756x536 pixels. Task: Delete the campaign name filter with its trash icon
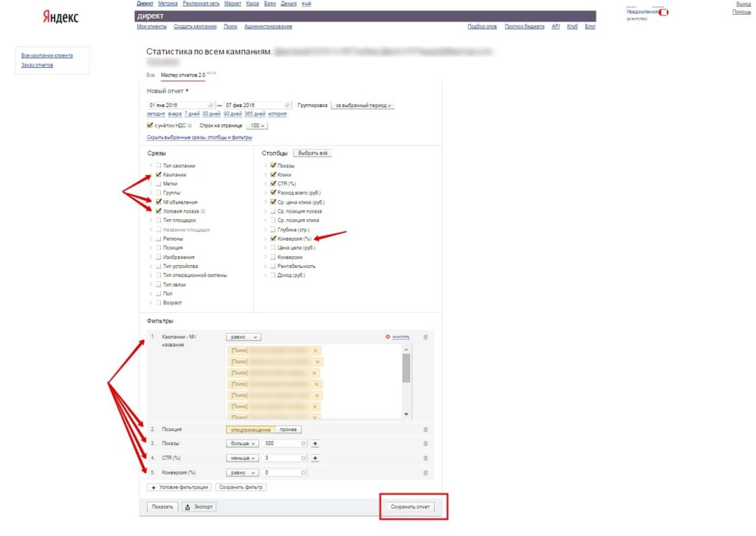[x=425, y=337]
